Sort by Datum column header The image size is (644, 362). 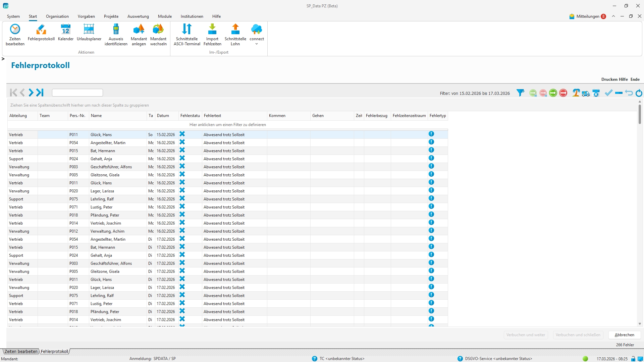coord(163,116)
